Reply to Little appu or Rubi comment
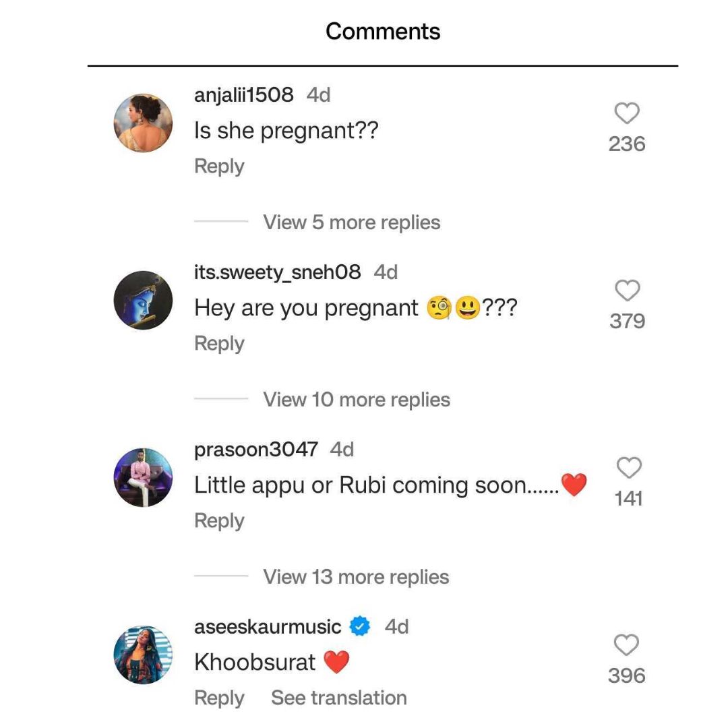This screenshot has height=728, width=728. coord(219,521)
